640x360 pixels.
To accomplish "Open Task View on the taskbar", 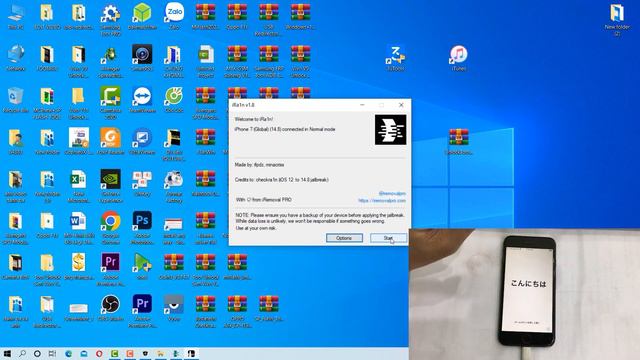I will tap(52, 353).
